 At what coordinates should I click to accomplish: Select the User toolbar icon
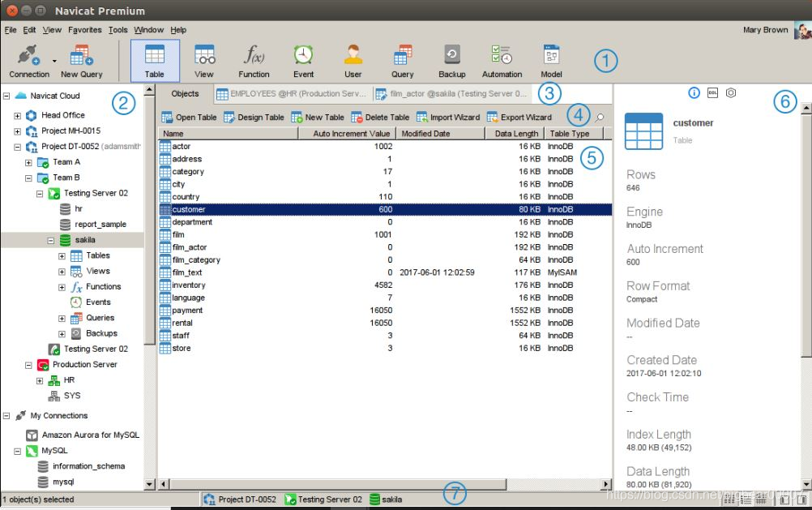coord(353,61)
